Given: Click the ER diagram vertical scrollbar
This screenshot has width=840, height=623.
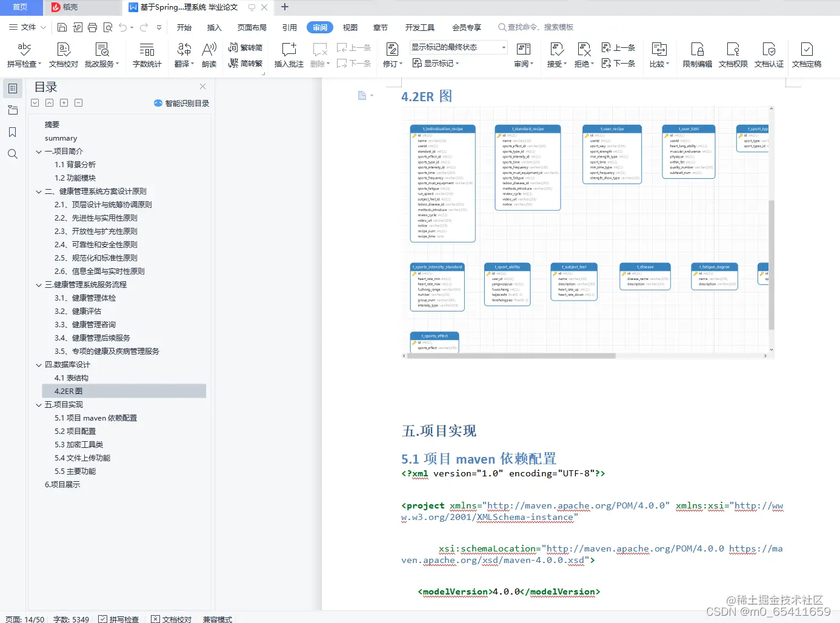Looking at the screenshot, I should [x=772, y=265].
